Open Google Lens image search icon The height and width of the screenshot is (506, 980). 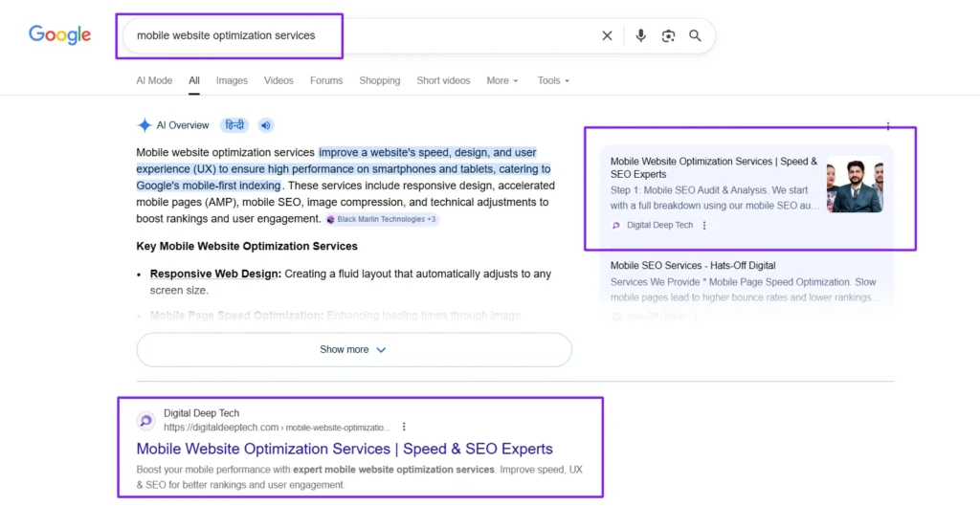tap(668, 35)
